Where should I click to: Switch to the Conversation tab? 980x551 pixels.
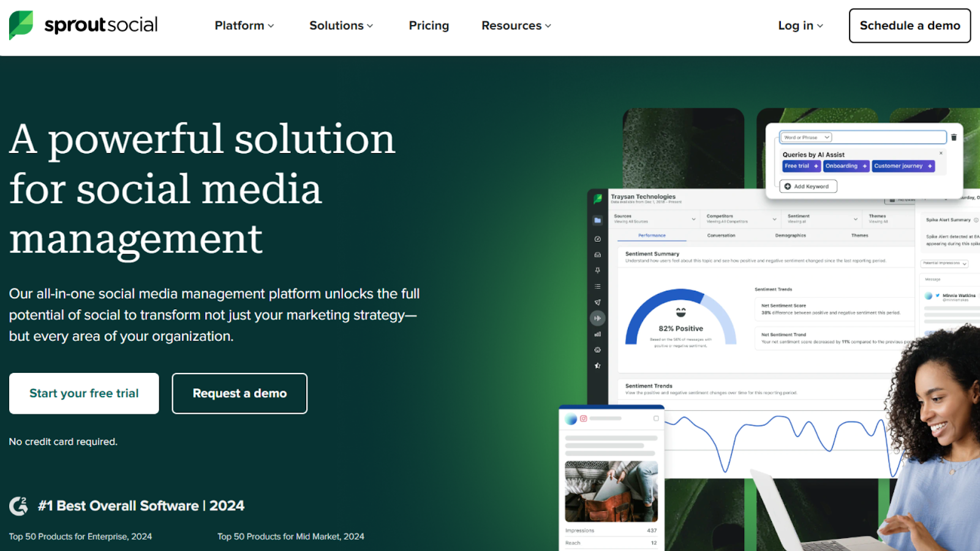pyautogui.click(x=721, y=236)
